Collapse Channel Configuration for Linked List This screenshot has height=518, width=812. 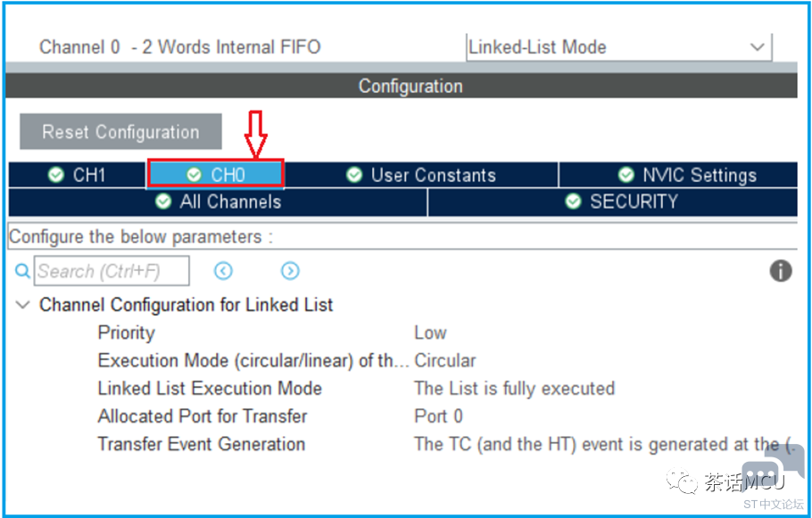coord(22,305)
